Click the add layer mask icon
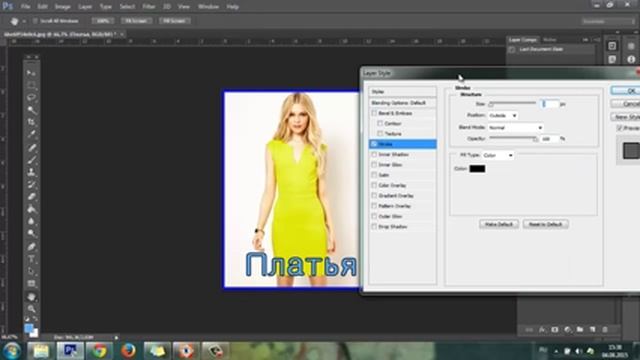Screen dimensions: 640x360 (555, 329)
